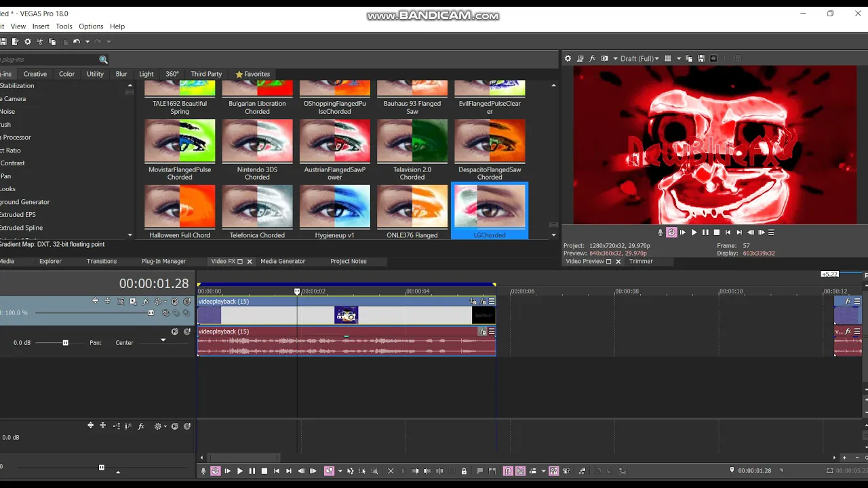The image size is (868, 488).
Task: Click the magnifier to search plug-ins
Action: 103,60
